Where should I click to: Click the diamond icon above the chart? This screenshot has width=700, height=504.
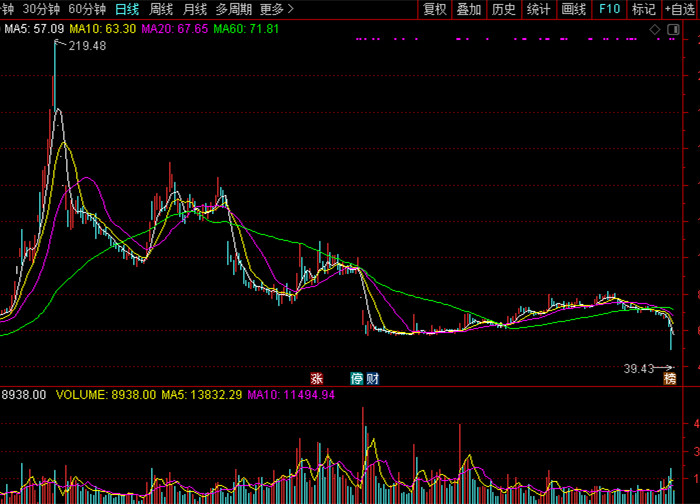(x=654, y=29)
